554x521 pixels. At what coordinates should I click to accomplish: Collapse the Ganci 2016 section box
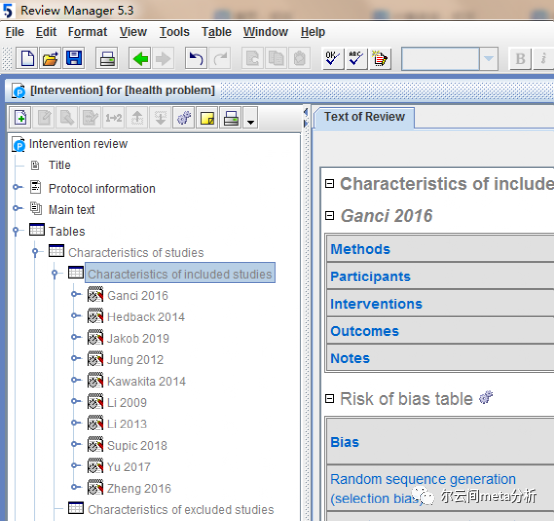tap(329, 215)
